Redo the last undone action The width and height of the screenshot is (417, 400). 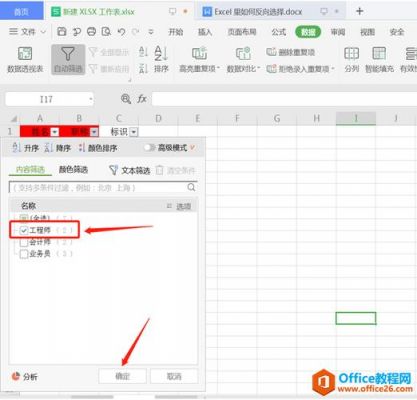click(x=136, y=32)
